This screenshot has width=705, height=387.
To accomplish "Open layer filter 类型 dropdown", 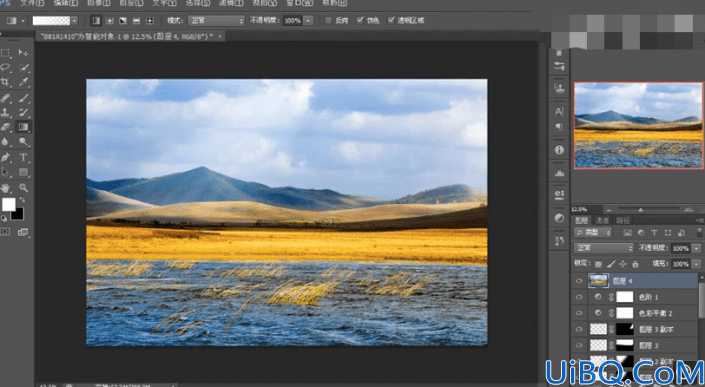I will tap(593, 232).
